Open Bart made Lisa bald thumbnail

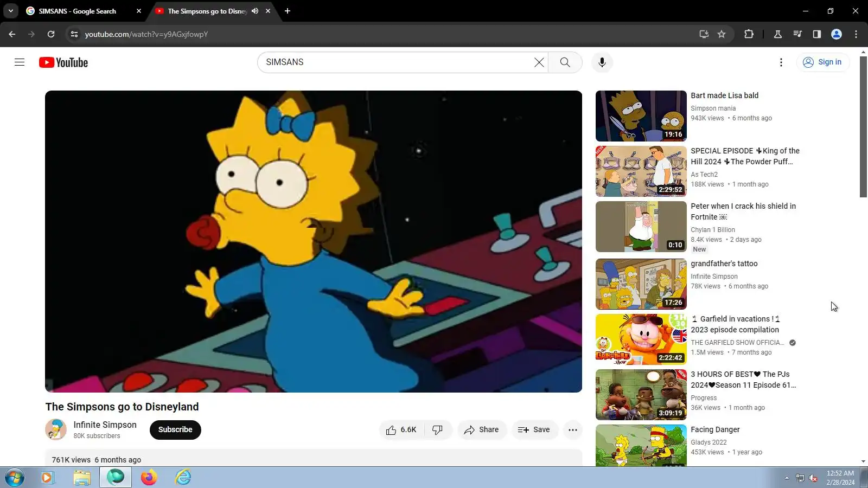tap(641, 116)
